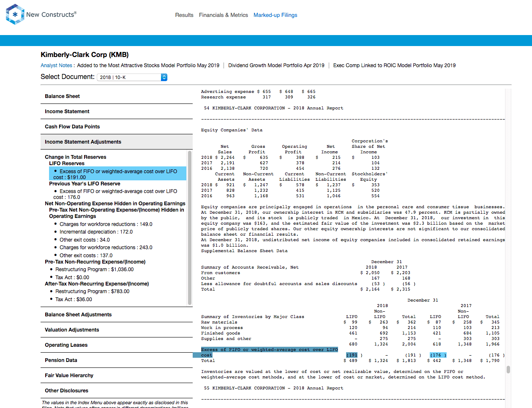Click Supplemental Balance Sheet Data heading in filing
This screenshot has height=408, width=532.
point(244,251)
